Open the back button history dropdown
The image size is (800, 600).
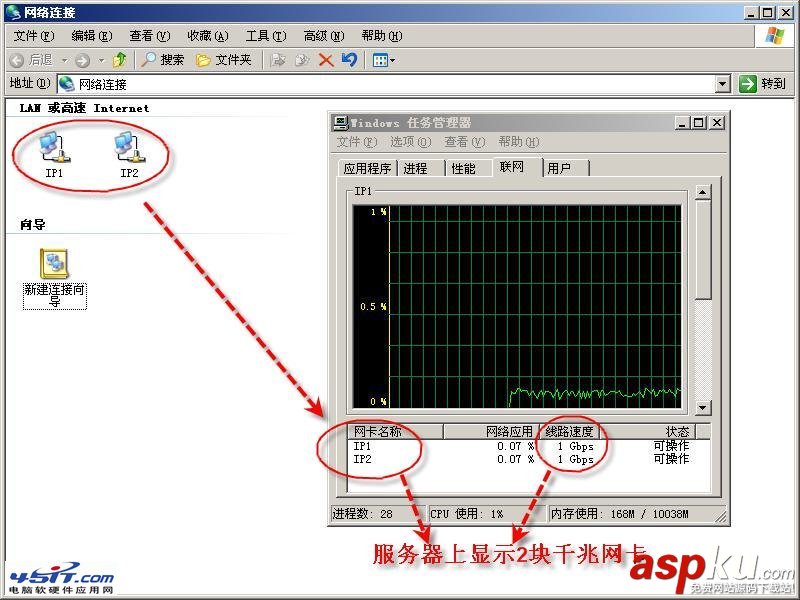coord(64,61)
